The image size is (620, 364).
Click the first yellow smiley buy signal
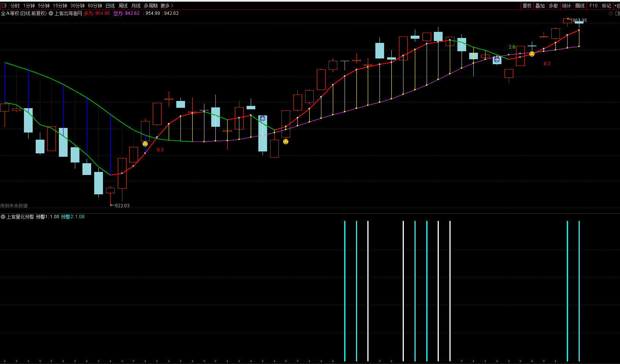pos(145,144)
